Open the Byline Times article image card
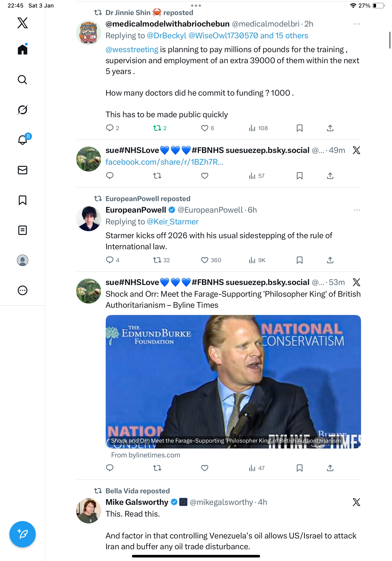The image size is (392, 561). (x=233, y=382)
